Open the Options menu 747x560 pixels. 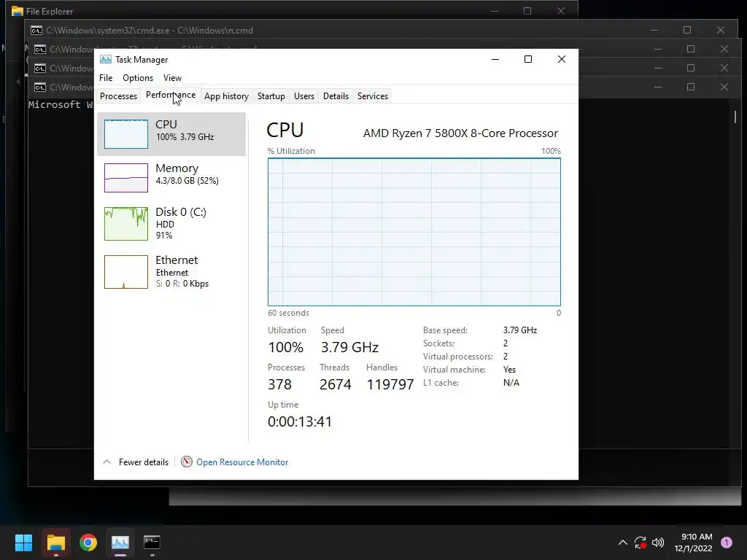138,77
